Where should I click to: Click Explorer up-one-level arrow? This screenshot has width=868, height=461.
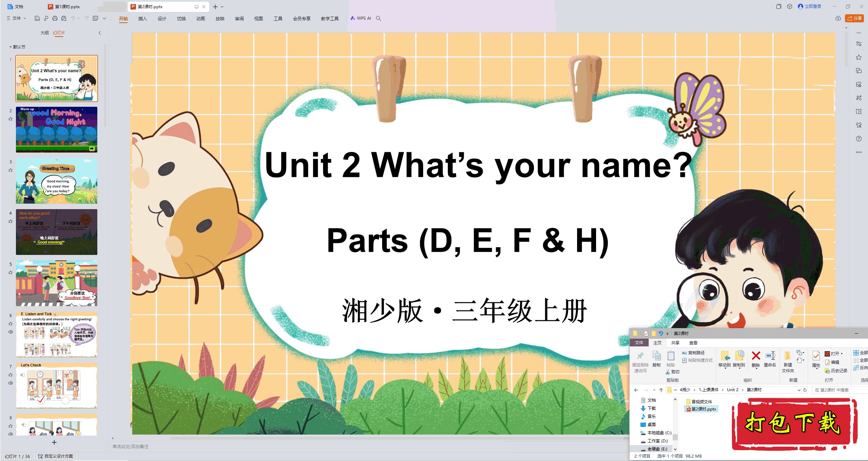[x=661, y=390]
